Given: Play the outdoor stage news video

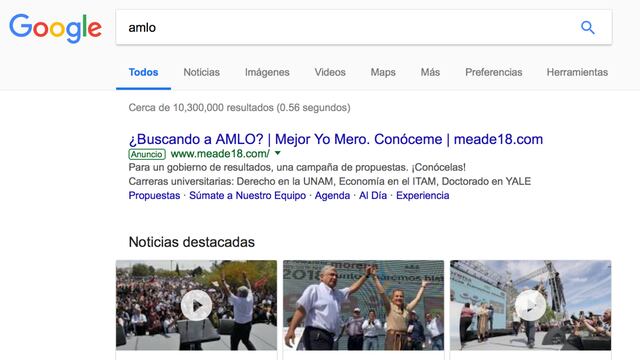Looking at the screenshot, I should (531, 305).
